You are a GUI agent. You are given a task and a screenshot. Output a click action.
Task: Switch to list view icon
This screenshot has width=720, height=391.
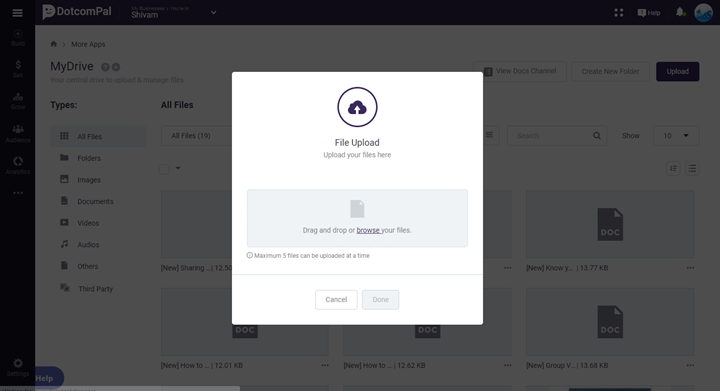tap(692, 168)
